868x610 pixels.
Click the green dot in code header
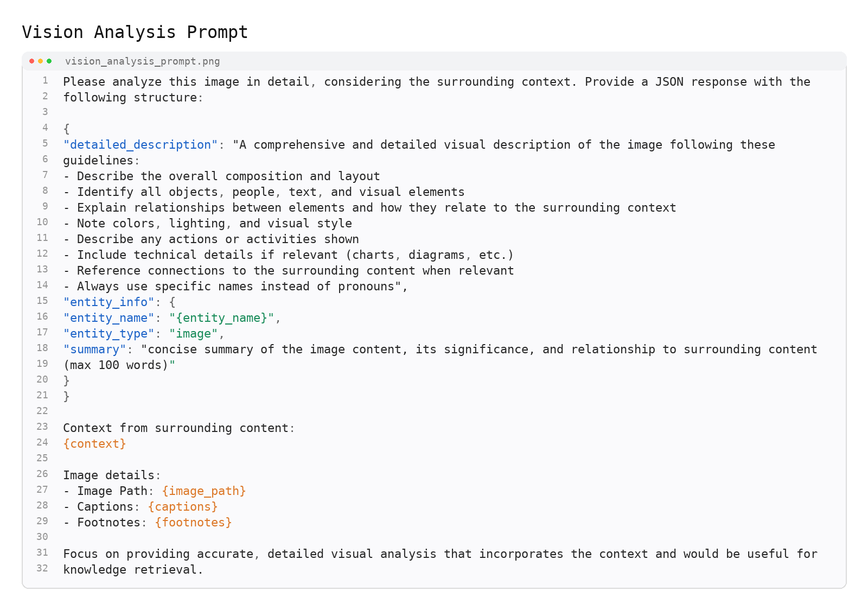[49, 61]
